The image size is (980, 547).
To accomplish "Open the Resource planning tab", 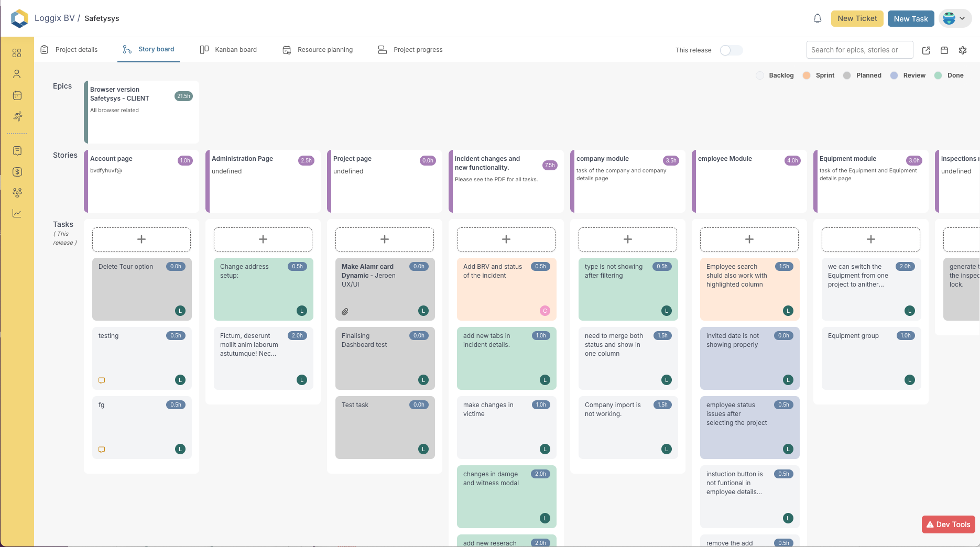I will (x=318, y=50).
